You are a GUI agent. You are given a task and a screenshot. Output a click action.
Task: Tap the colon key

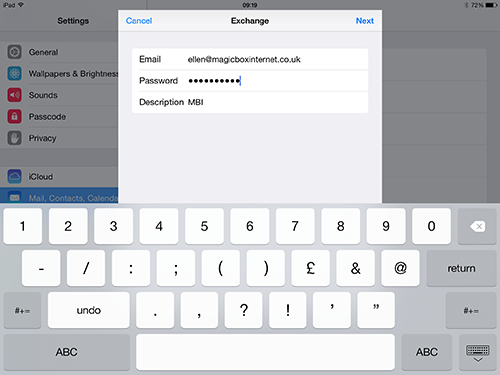coord(131,268)
